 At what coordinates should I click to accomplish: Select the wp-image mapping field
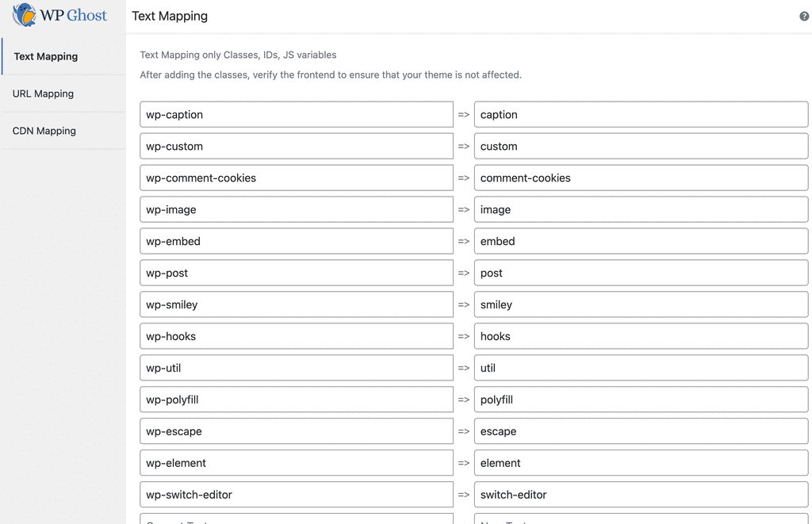point(296,209)
